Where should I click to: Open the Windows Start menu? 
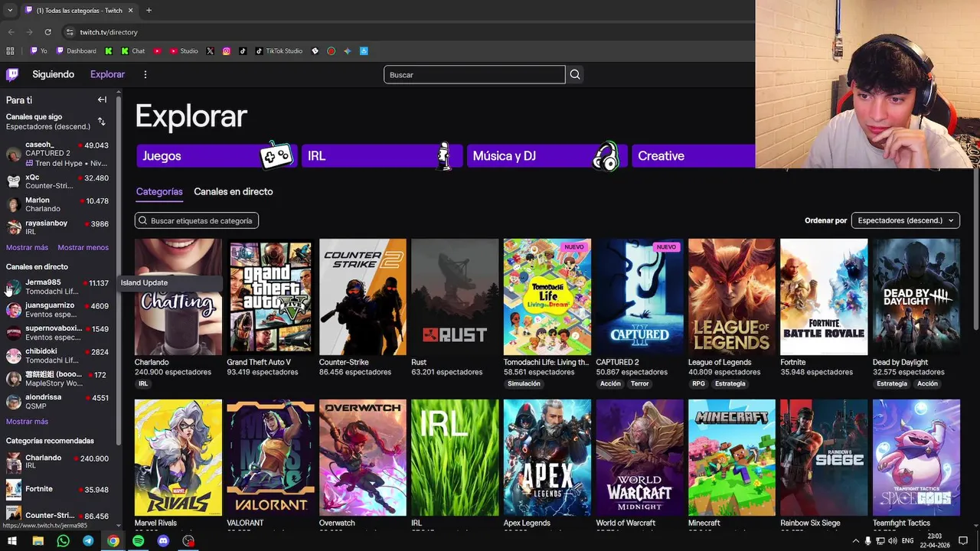click(12, 541)
